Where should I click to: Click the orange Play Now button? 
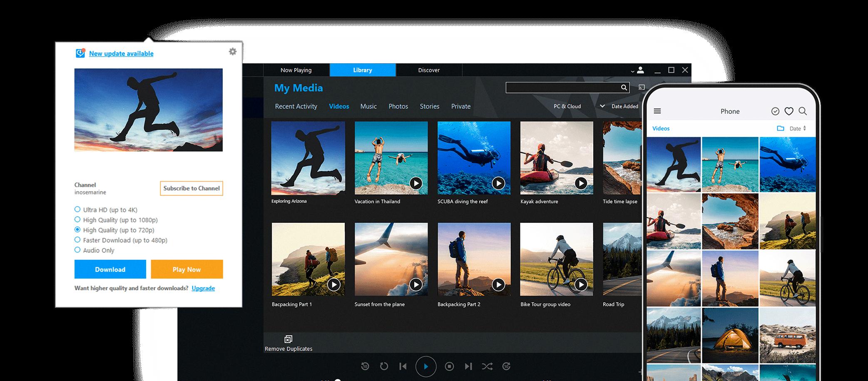[x=187, y=269]
